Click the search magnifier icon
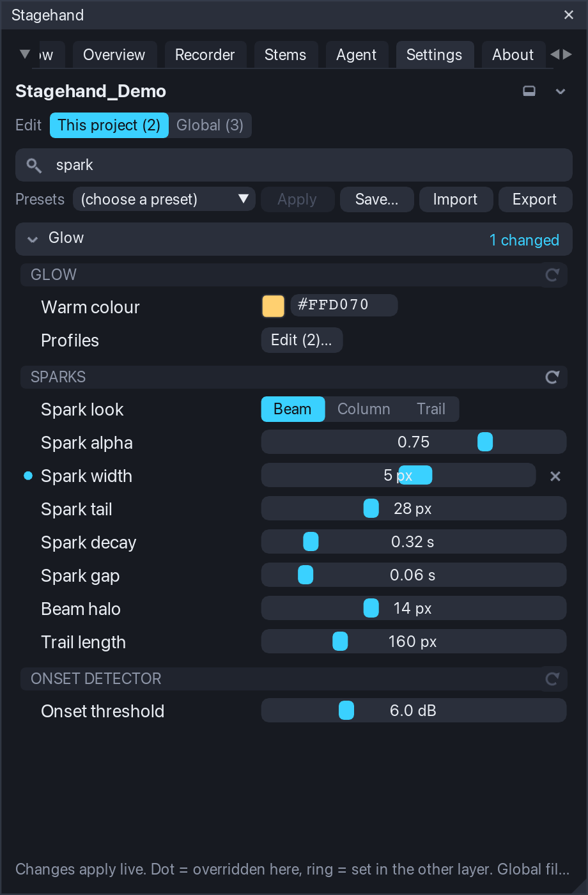The width and height of the screenshot is (588, 895). coord(34,166)
